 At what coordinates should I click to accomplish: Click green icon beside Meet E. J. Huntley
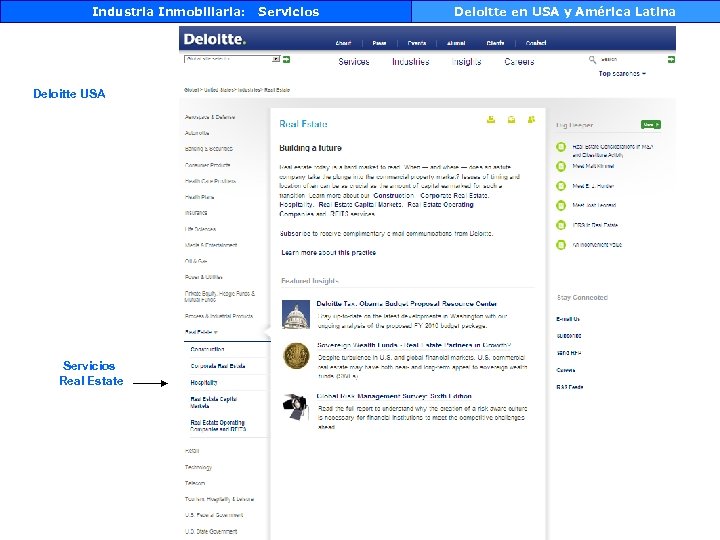tap(561, 186)
